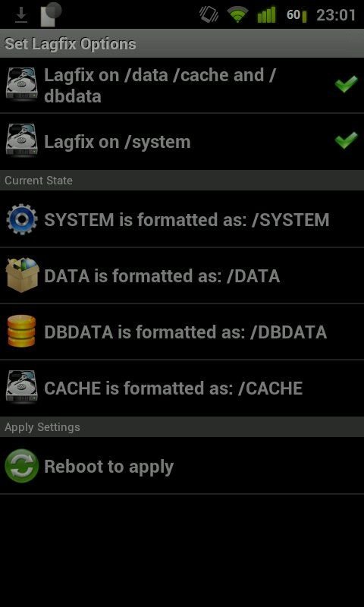Open DATA is formatted as entry
This screenshot has width=364, height=607.
point(182,275)
